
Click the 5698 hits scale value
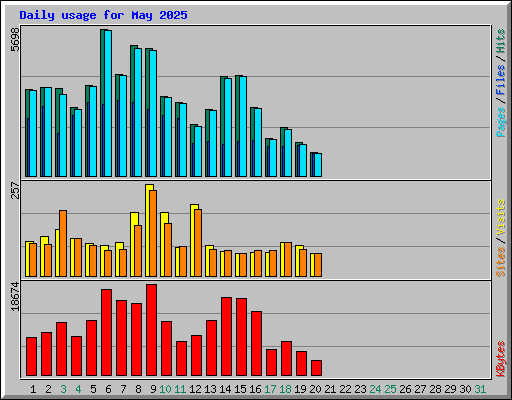15,39
